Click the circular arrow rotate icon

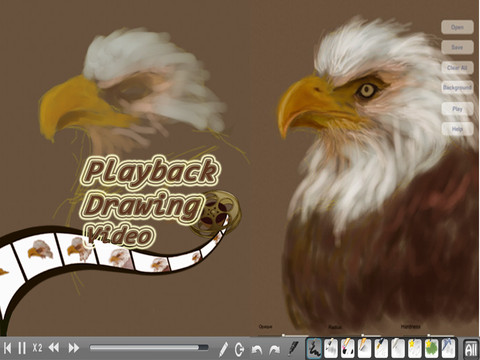coord(239,349)
